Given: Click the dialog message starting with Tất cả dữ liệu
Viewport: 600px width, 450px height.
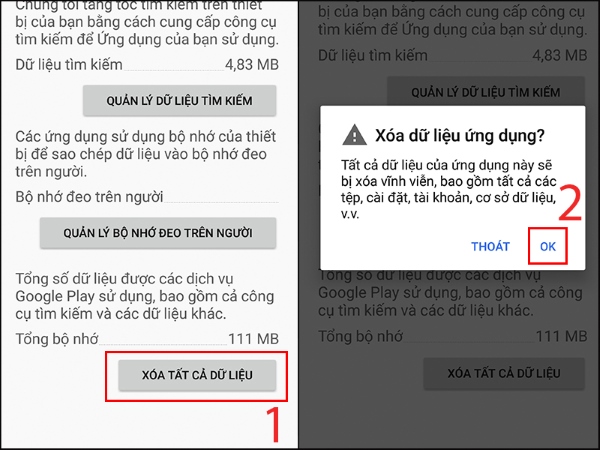Looking at the screenshot, I should pos(448,189).
